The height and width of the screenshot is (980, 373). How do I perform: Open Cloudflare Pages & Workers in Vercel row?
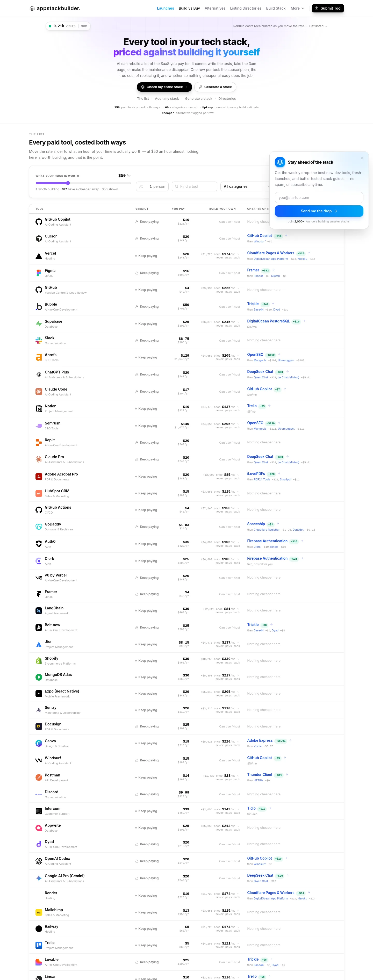pyautogui.click(x=271, y=253)
